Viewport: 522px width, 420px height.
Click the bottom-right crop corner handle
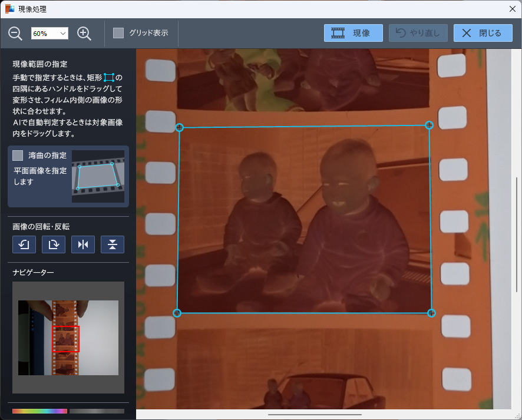pyautogui.click(x=431, y=313)
